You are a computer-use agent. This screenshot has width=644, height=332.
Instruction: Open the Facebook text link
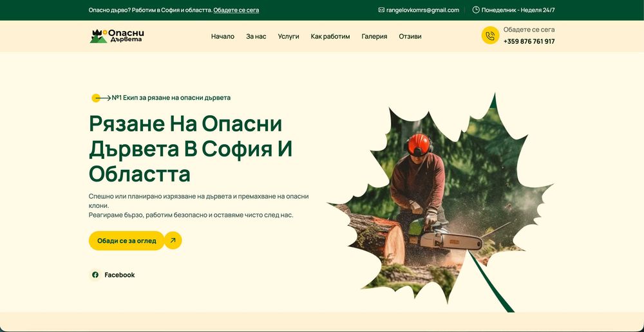120,275
